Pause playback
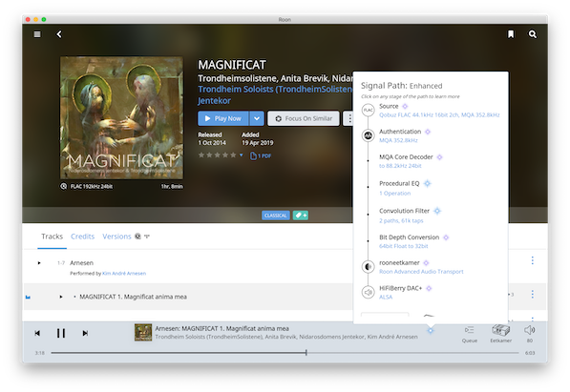Viewport: 570px width, 392px height. coord(61,333)
